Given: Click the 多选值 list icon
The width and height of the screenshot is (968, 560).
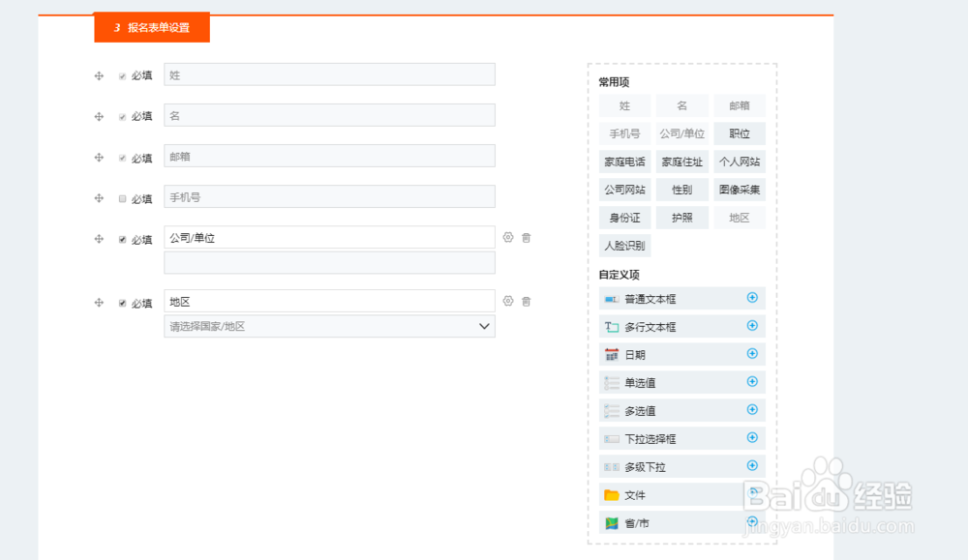Looking at the screenshot, I should pyautogui.click(x=611, y=411).
